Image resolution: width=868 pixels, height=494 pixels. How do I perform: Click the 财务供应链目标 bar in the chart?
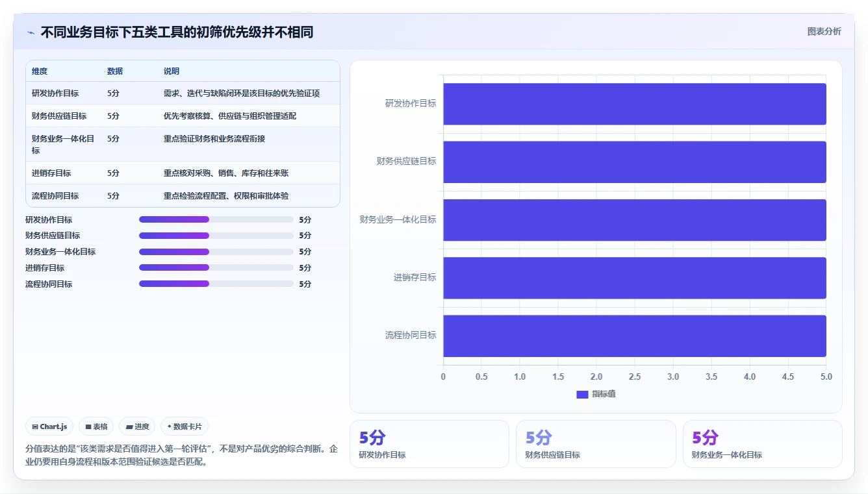pyautogui.click(x=635, y=162)
